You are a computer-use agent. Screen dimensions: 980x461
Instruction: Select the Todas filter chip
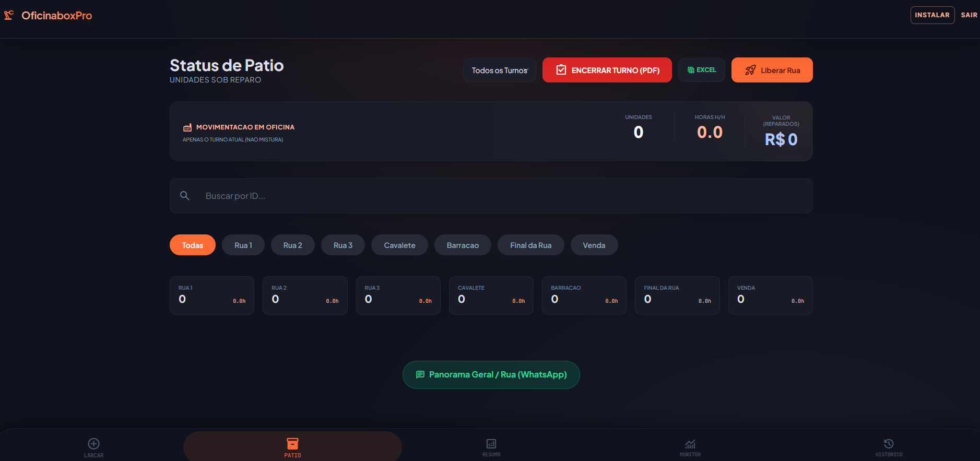193,245
